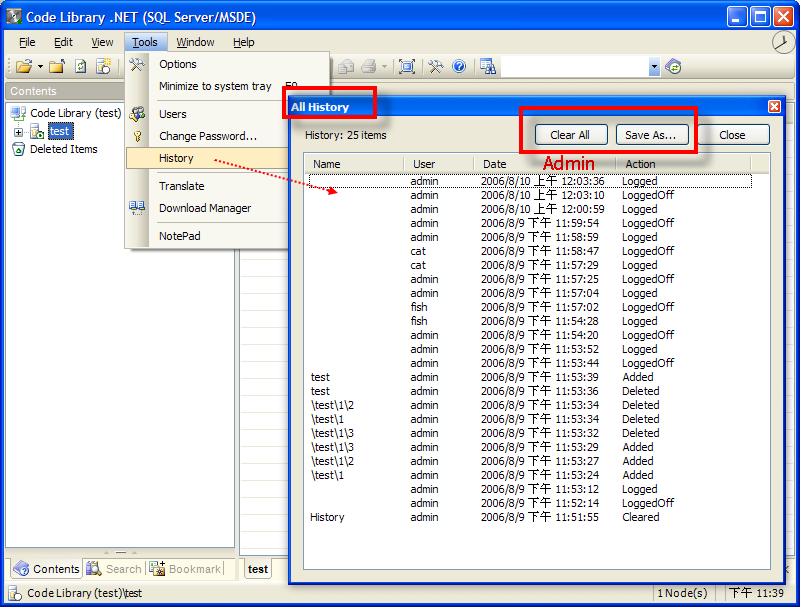Click the Save As... button
This screenshot has height=607, width=800.
click(651, 135)
